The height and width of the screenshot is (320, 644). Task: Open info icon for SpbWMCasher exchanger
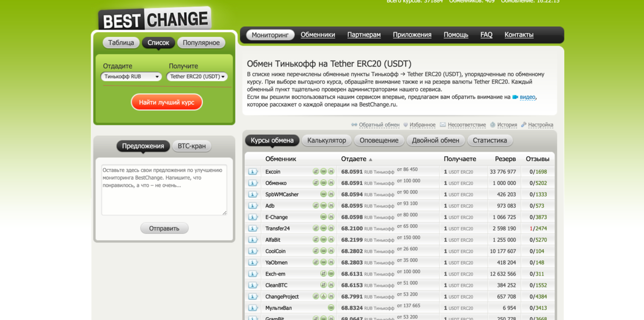coord(253,195)
